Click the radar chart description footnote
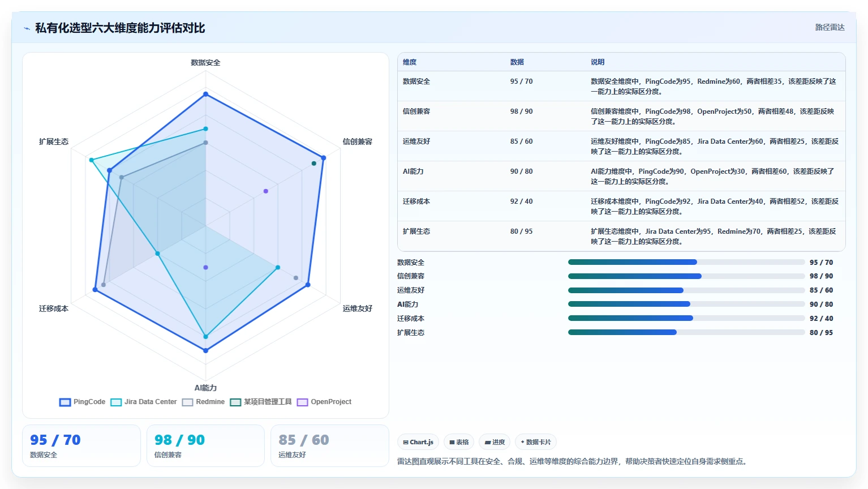 click(x=573, y=461)
